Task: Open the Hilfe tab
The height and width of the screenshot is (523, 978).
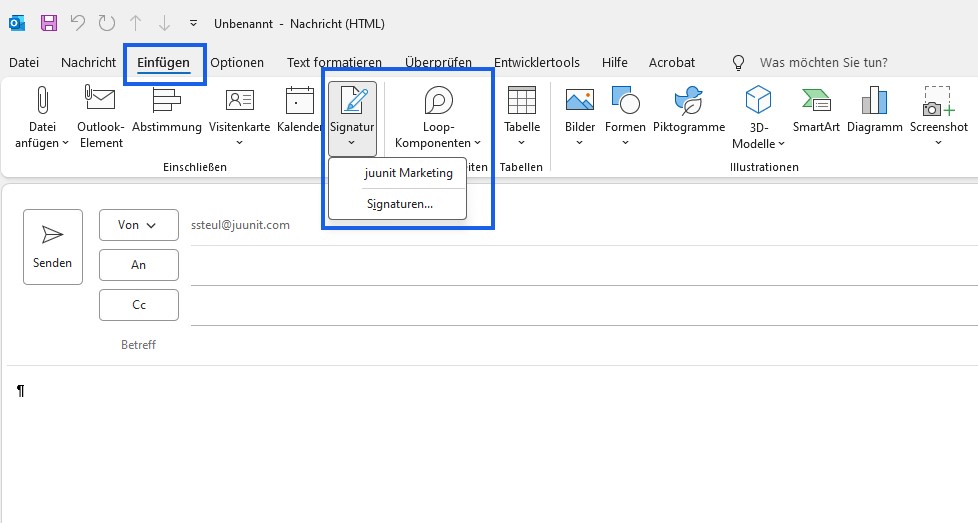Action: pos(614,62)
